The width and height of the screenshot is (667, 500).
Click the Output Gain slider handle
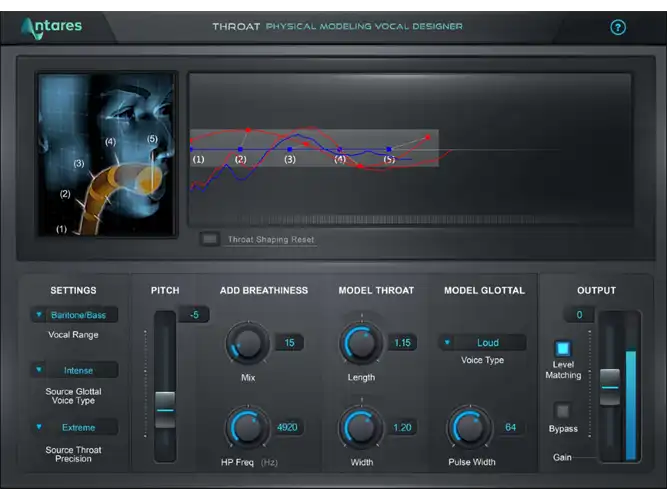[610, 387]
